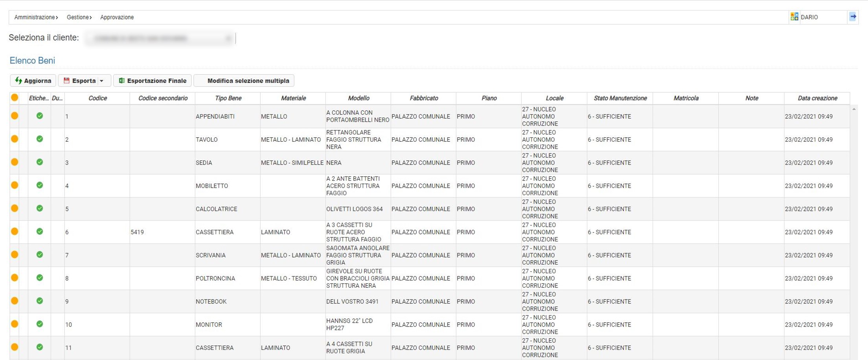
Task: Click the logout arrow icon next to DARIO
Action: point(853,17)
